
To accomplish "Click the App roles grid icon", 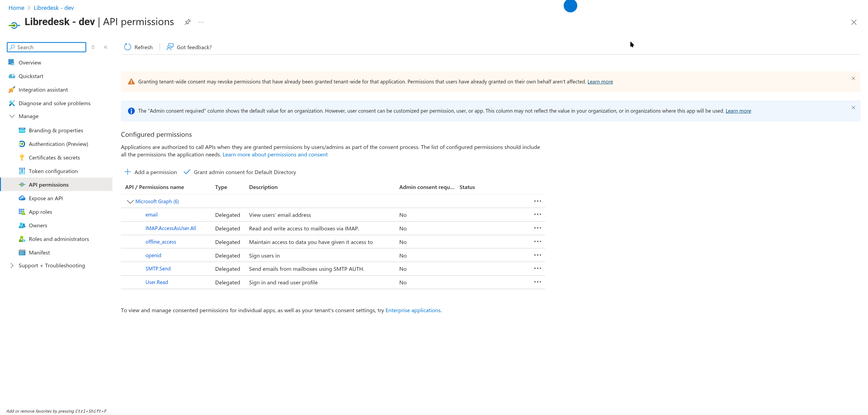I will [22, 212].
